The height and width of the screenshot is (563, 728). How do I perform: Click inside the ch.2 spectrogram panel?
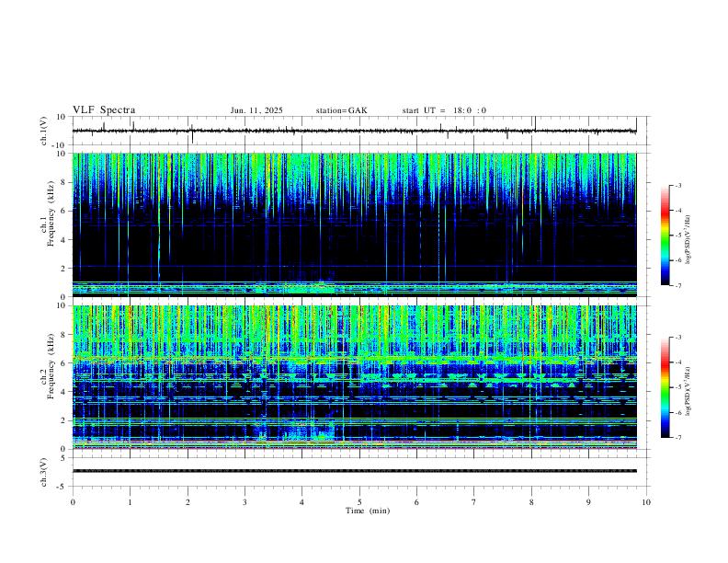pyautogui.click(x=354, y=377)
